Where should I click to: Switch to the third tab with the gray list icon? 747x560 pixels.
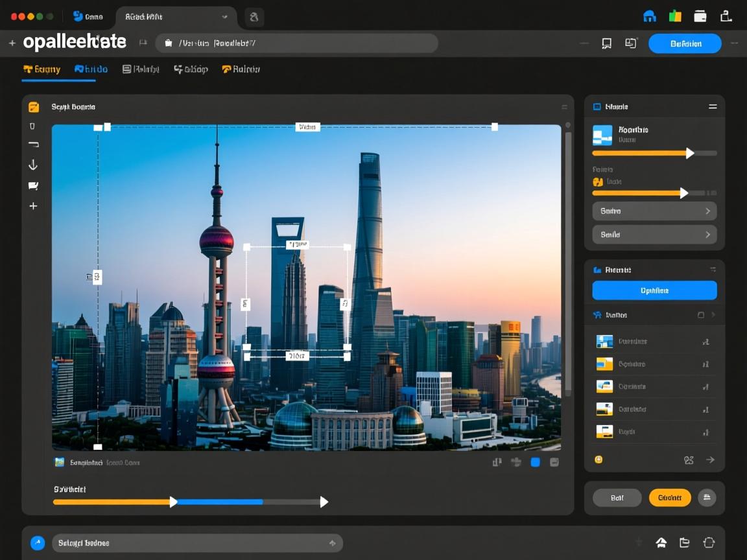(x=141, y=69)
